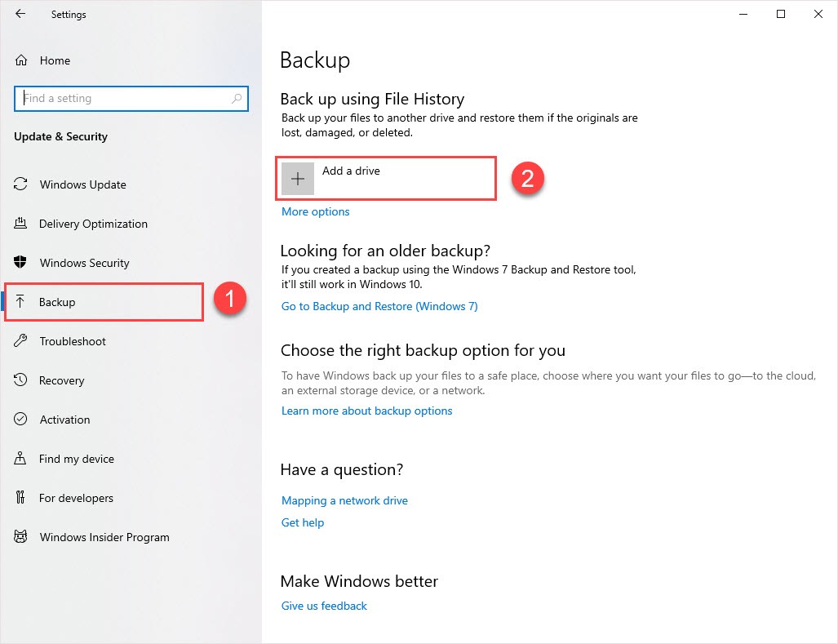Image resolution: width=838 pixels, height=644 pixels.
Task: Open the More options link
Action: click(315, 211)
